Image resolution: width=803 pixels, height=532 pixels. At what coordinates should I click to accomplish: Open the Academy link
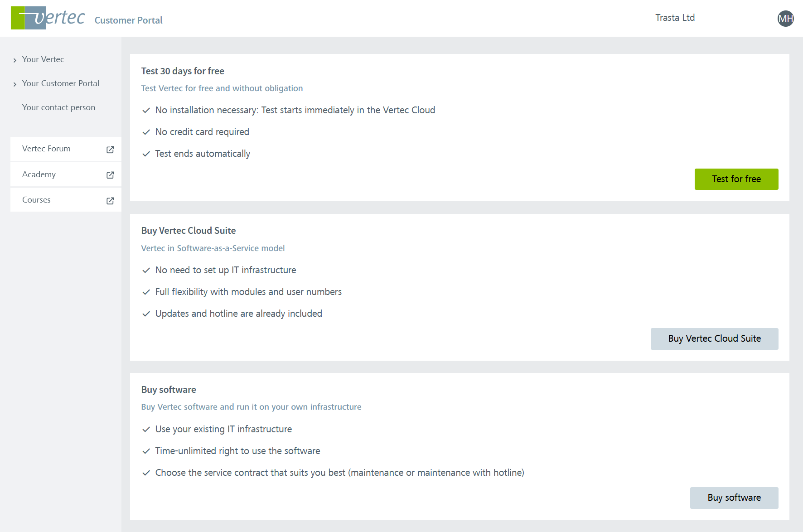tap(39, 174)
